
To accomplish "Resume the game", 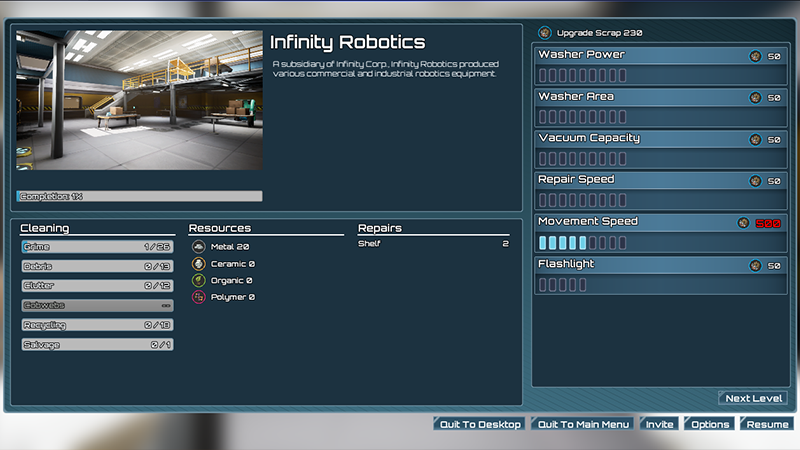I will pyautogui.click(x=767, y=424).
